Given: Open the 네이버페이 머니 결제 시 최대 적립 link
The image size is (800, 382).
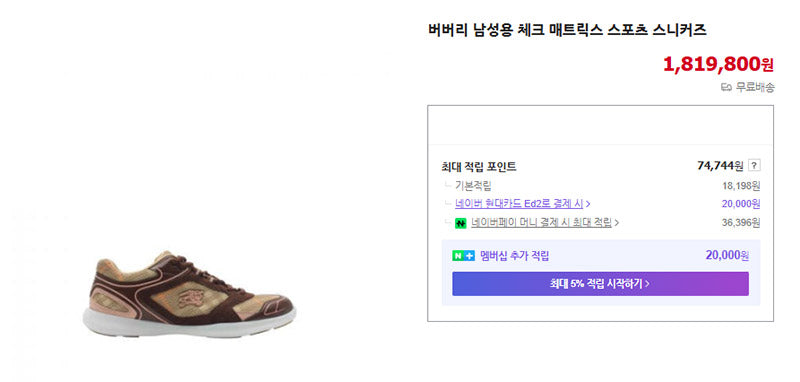Looking at the screenshot, I should 541,222.
